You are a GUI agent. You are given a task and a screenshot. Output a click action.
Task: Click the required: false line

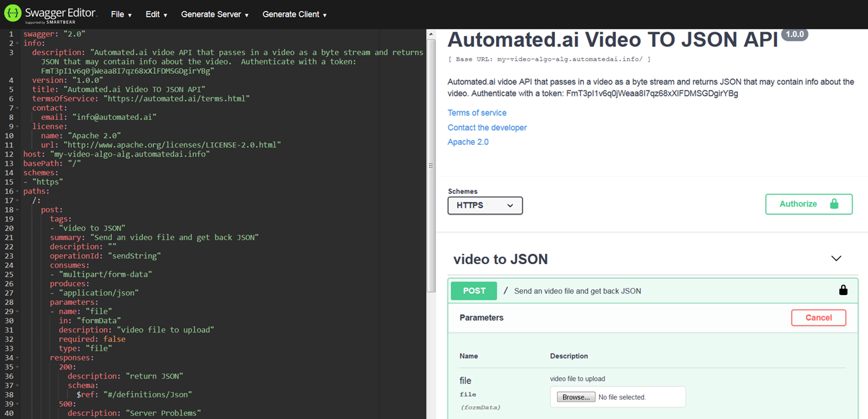click(x=92, y=339)
